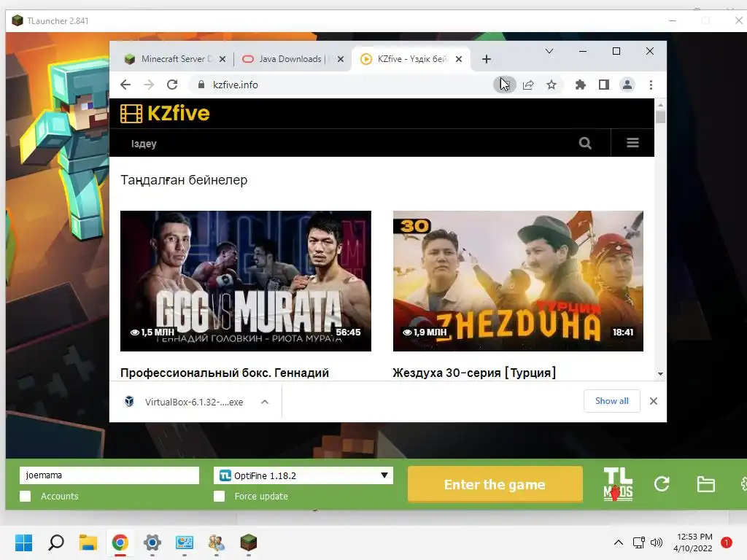Open the OptiFine 1.18.2 version dropdown
747x560 pixels.
pyautogui.click(x=303, y=475)
